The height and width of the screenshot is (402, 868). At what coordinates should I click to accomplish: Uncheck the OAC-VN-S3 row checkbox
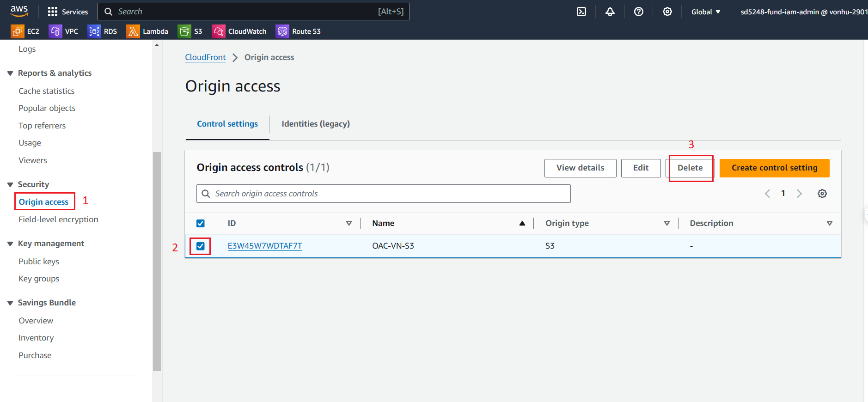[x=201, y=246]
